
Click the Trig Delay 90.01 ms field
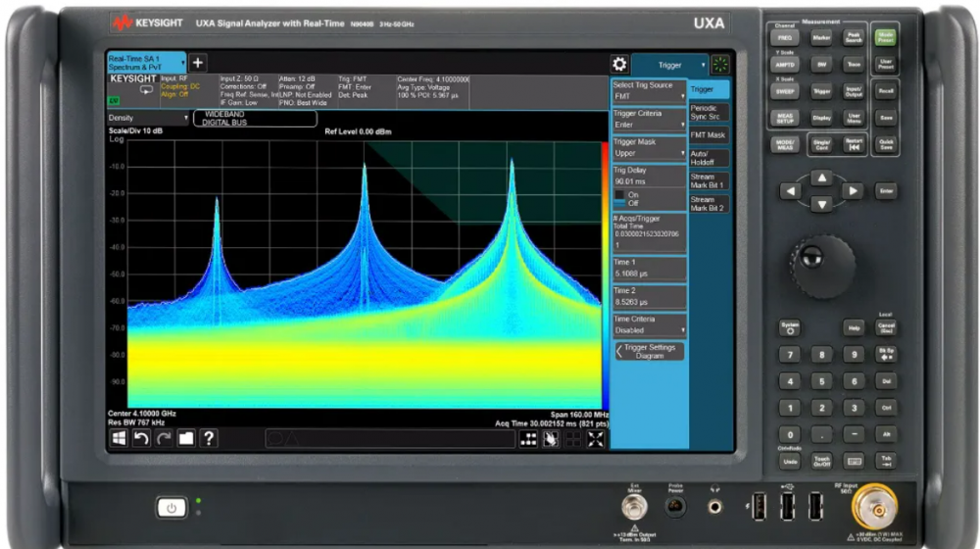tap(649, 176)
